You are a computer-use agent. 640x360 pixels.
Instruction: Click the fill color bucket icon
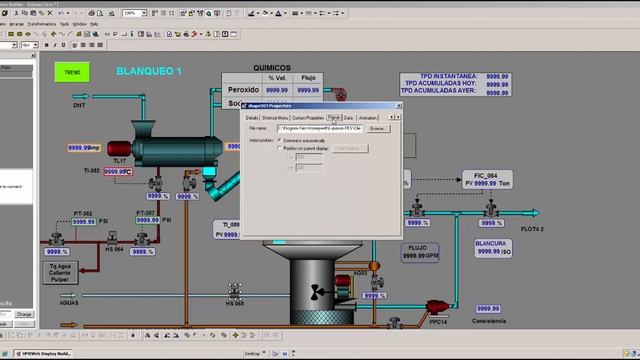coord(265,13)
